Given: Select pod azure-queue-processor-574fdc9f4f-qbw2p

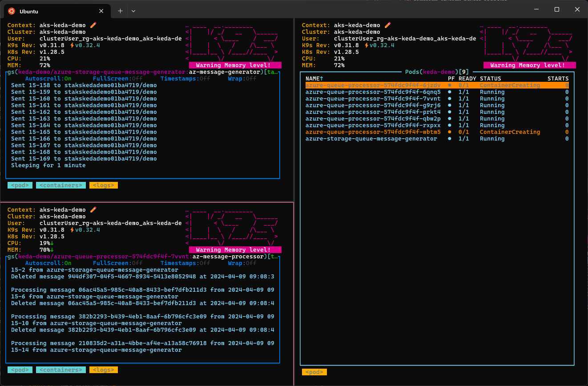Looking at the screenshot, I should tap(437, 119).
